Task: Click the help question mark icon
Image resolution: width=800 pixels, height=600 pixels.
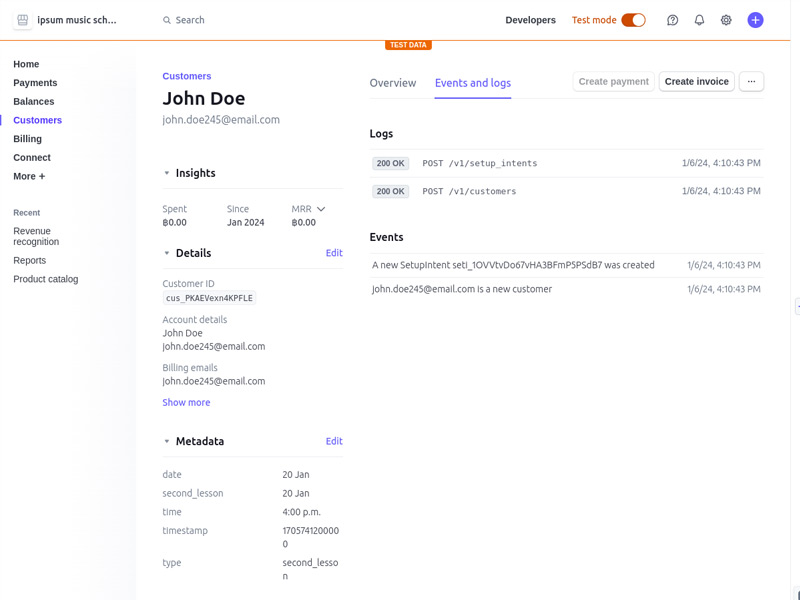Action: pos(672,20)
